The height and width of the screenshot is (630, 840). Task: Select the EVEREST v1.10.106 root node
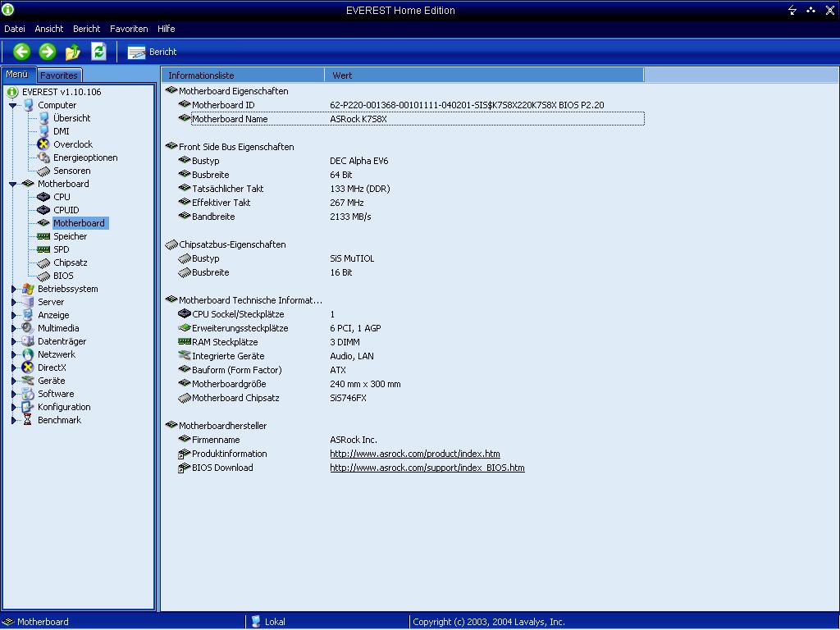point(62,92)
